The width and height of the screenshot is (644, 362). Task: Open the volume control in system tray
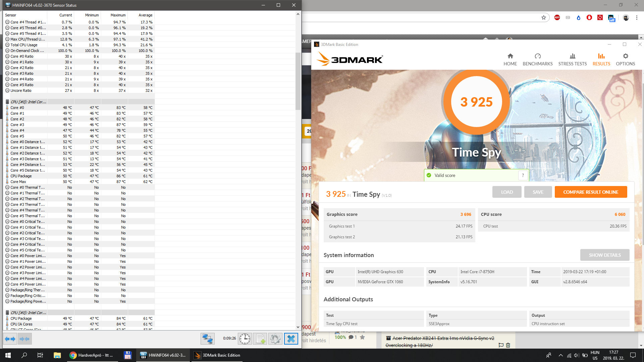pyautogui.click(x=577, y=355)
